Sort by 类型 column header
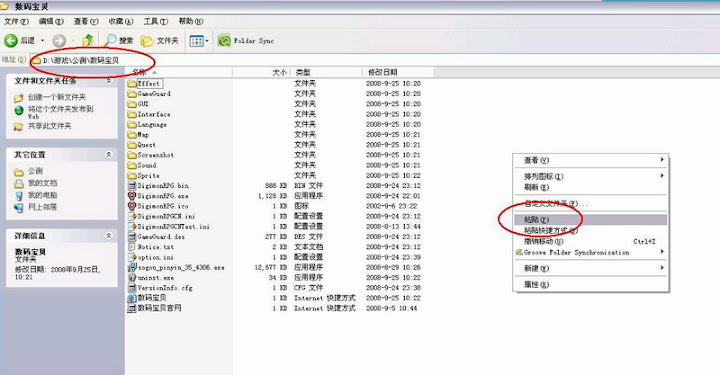Viewport: 720px width, 375px height. tap(327, 72)
